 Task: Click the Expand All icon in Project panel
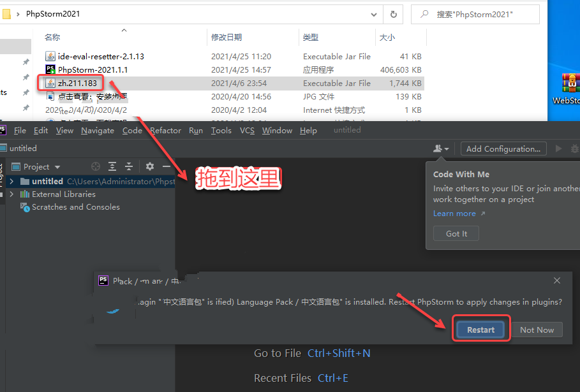click(112, 166)
